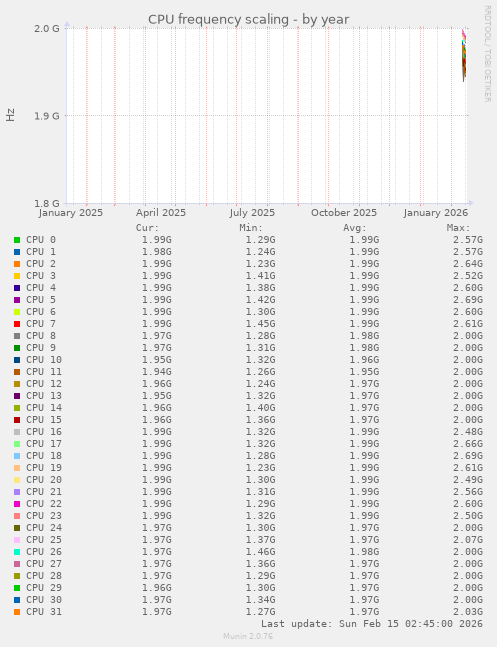Click the '2.0 G' y-axis label
The height and width of the screenshot is (647, 497).
[x=47, y=28]
